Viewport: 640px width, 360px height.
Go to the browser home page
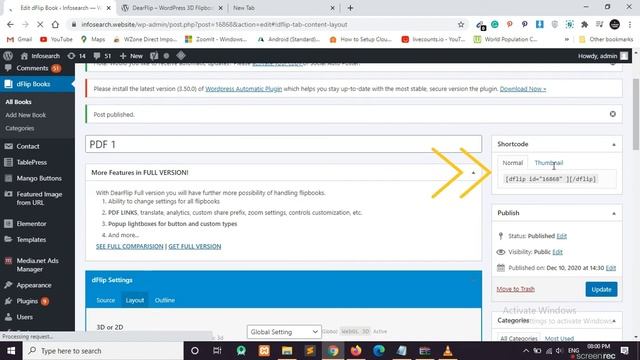[x=55, y=24]
